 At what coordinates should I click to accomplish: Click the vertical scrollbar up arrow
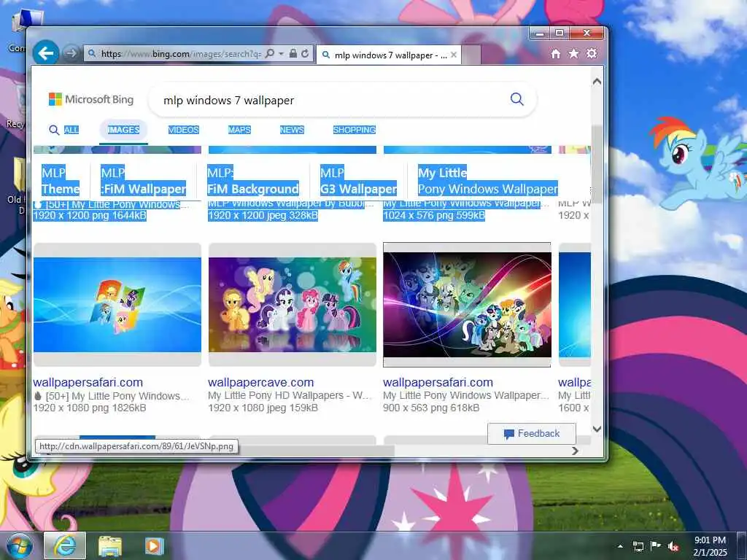pos(597,82)
